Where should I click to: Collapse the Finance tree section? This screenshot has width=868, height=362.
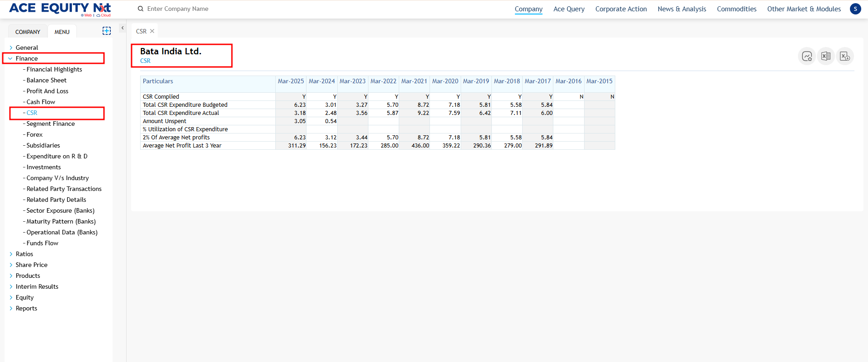click(x=10, y=58)
